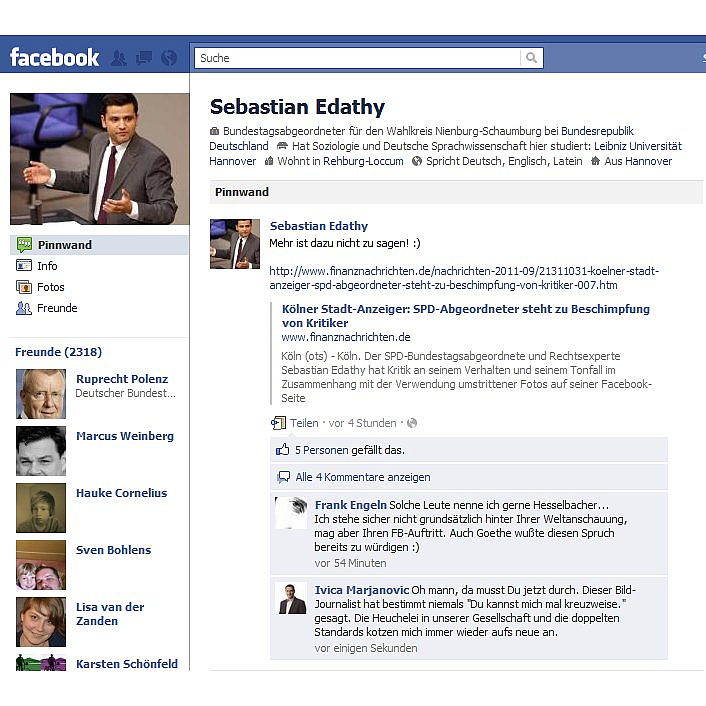Click the Freunde icon in sidebar
This screenshot has width=706, height=706.
(24, 308)
